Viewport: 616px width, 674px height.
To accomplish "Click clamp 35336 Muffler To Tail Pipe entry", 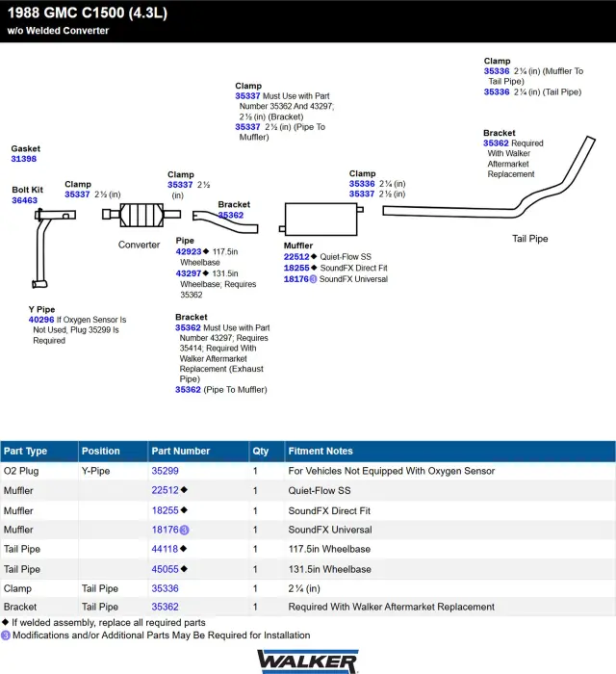I will (497, 71).
